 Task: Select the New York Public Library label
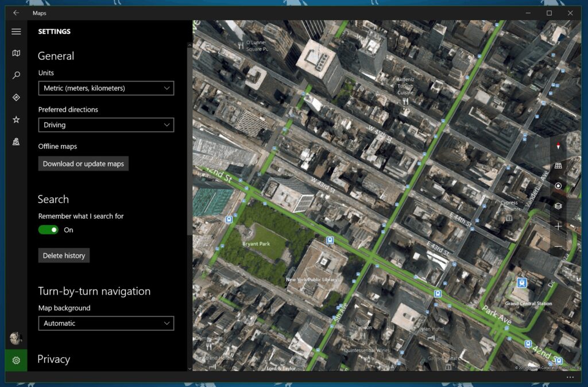(311, 280)
